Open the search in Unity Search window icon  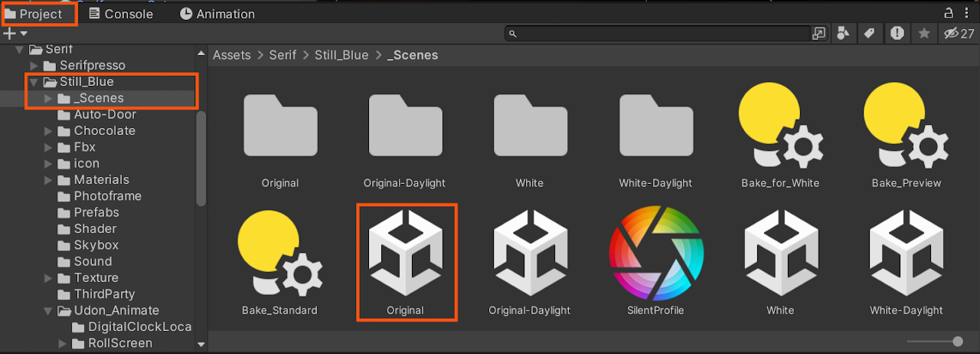coord(819,34)
